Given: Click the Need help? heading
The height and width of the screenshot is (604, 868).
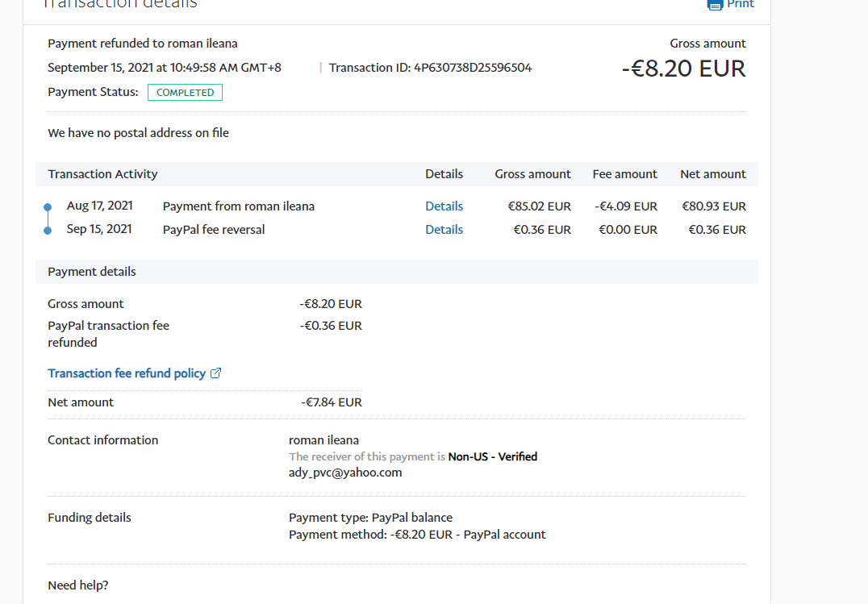Looking at the screenshot, I should pyautogui.click(x=78, y=585).
